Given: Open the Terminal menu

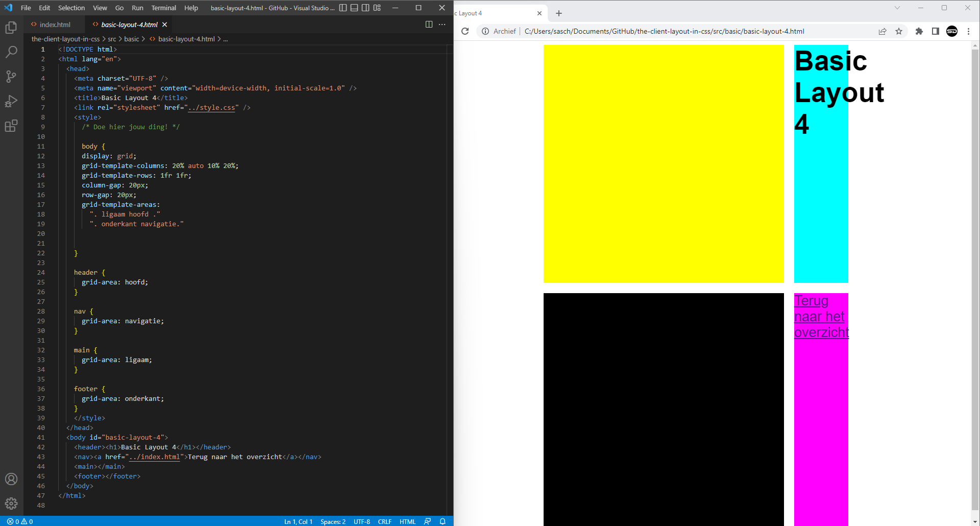Looking at the screenshot, I should [x=164, y=8].
